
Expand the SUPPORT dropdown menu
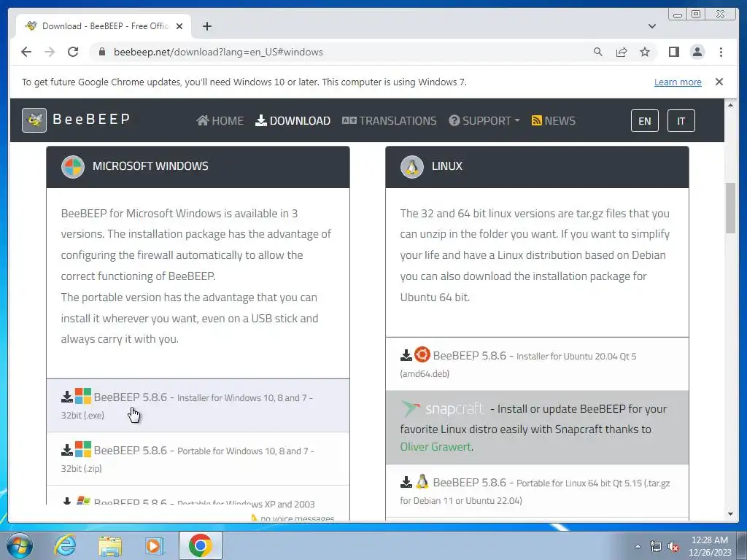(484, 120)
